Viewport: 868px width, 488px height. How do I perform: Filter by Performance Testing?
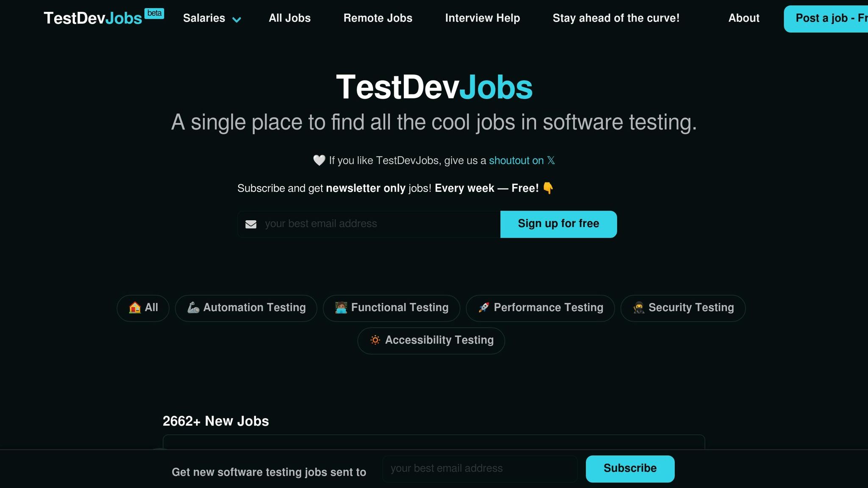coord(540,308)
